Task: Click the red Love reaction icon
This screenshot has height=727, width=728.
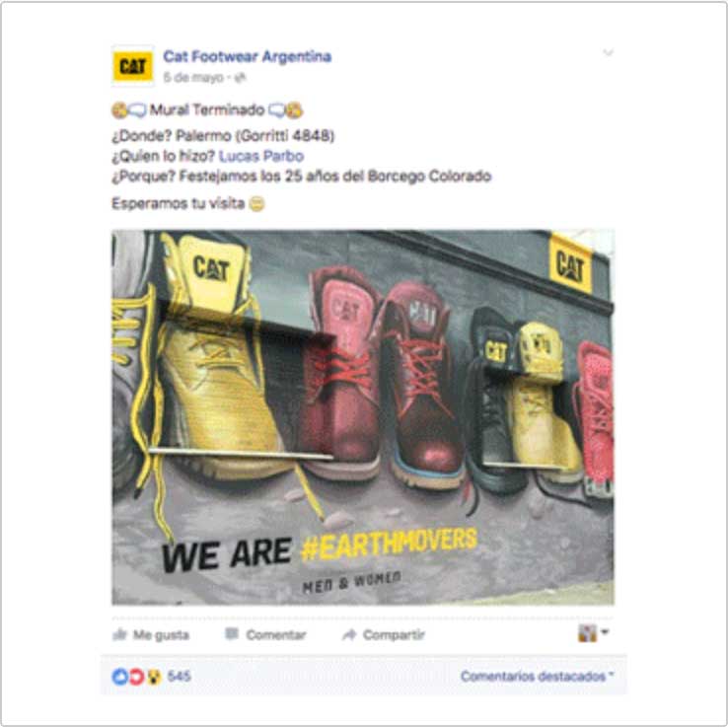Action: click(x=136, y=677)
